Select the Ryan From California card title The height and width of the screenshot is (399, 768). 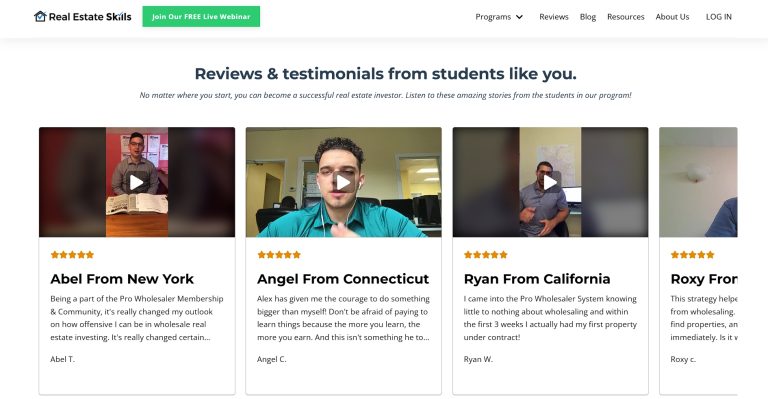tap(537, 279)
